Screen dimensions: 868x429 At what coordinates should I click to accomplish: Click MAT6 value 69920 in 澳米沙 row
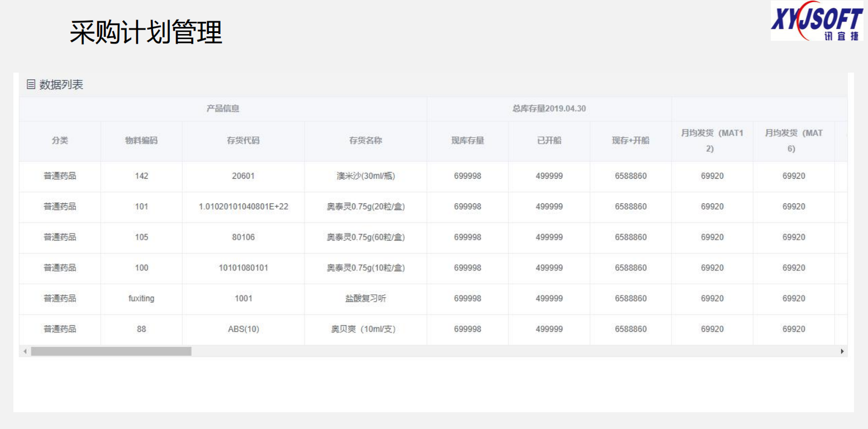pos(794,176)
